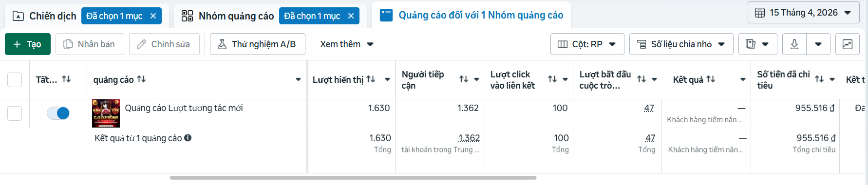Open the ad thumbnail image

click(106, 113)
